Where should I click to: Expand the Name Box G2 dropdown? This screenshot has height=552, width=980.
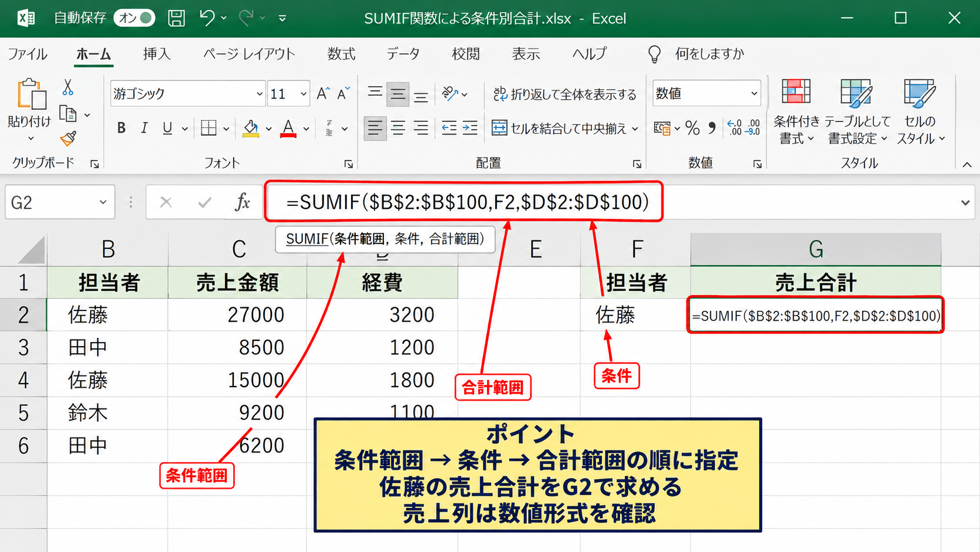(x=103, y=202)
